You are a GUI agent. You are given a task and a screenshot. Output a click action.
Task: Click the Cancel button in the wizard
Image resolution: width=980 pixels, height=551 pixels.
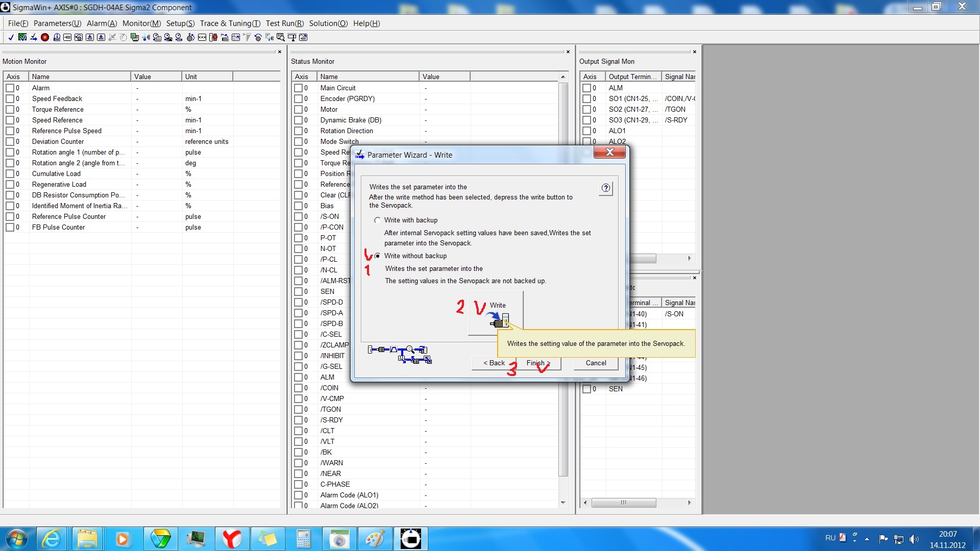coord(596,363)
